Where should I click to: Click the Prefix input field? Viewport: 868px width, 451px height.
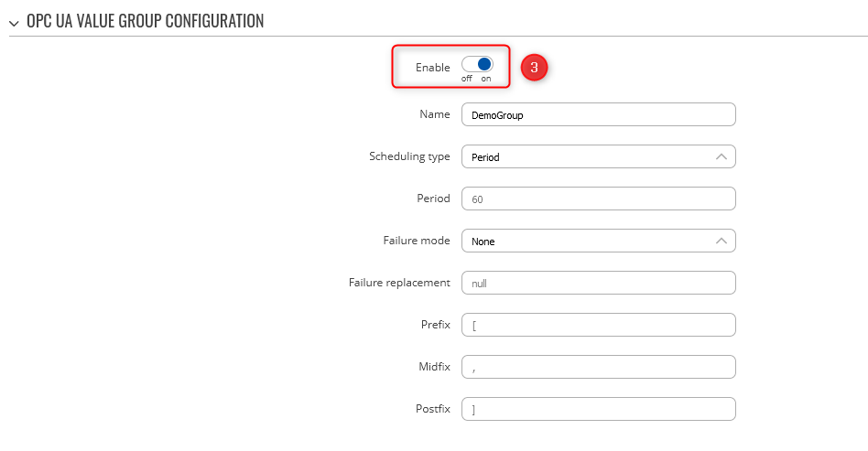598,326
